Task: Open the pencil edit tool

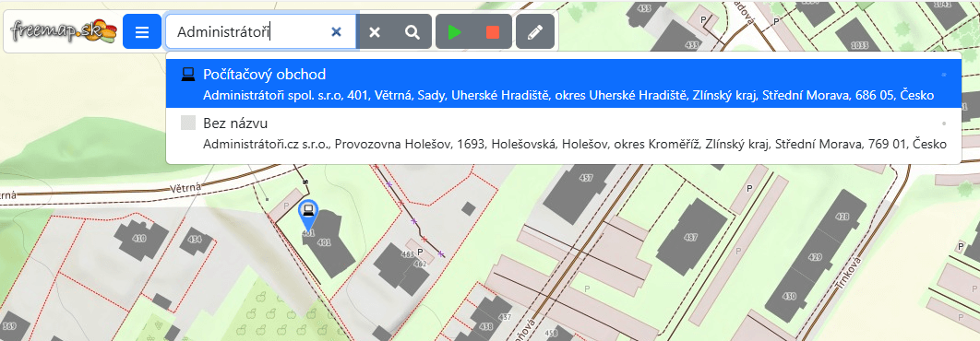Action: [x=535, y=31]
